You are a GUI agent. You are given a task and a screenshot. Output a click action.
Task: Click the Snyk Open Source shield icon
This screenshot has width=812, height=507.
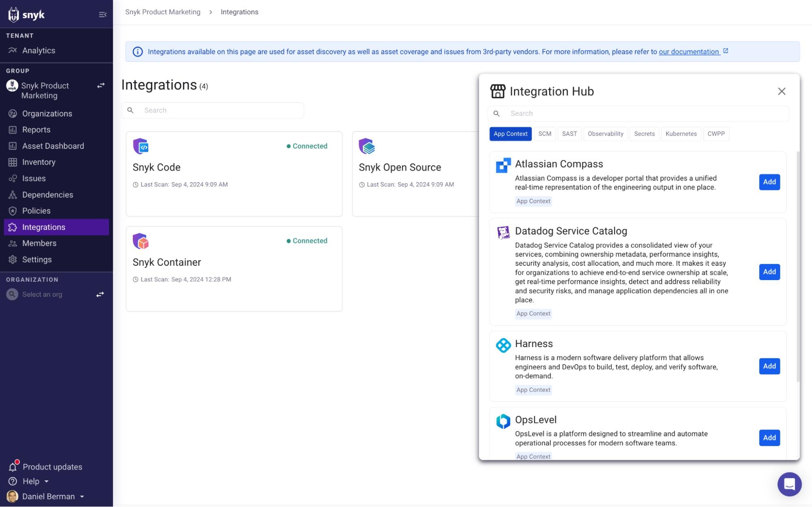coord(367,146)
